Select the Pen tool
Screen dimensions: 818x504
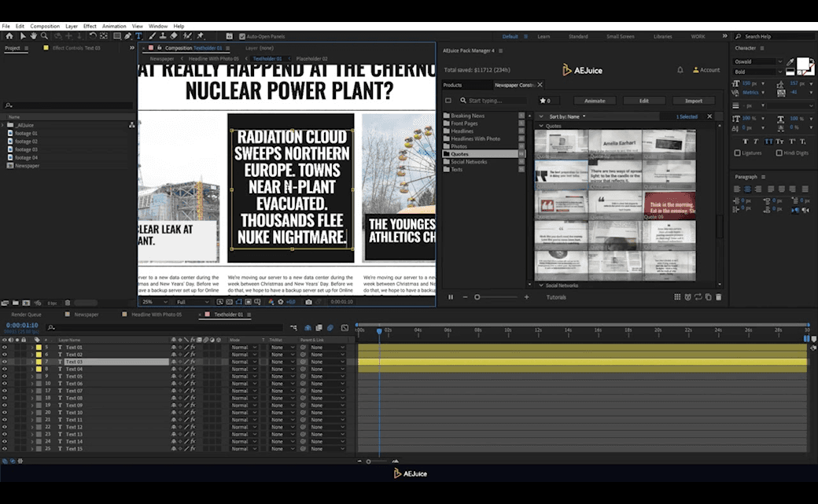click(x=127, y=36)
